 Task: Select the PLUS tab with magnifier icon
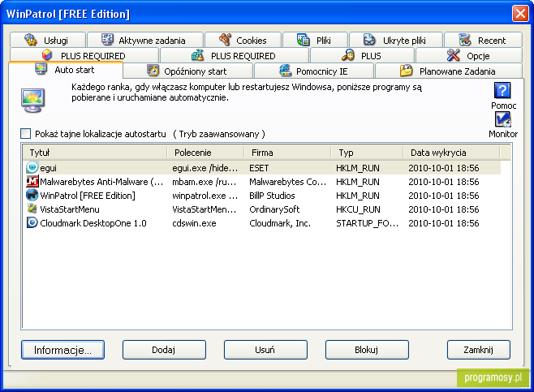(x=362, y=55)
